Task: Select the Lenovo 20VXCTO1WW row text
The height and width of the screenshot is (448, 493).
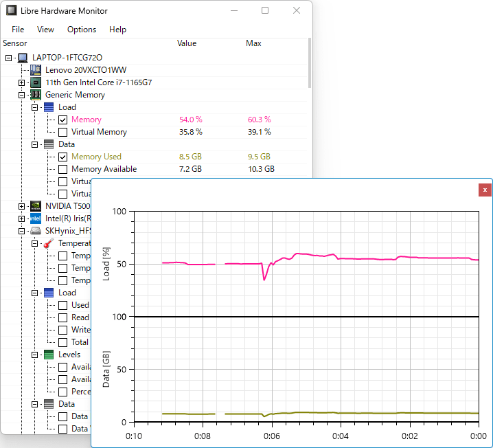Action: coord(86,70)
